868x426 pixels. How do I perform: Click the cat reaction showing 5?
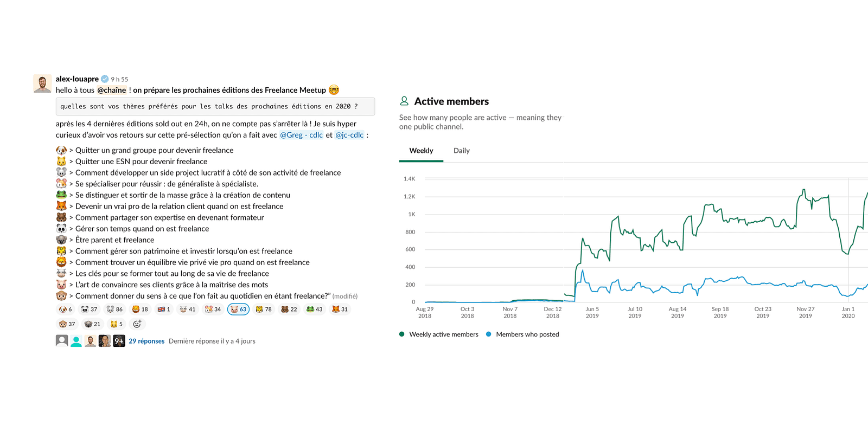click(117, 324)
